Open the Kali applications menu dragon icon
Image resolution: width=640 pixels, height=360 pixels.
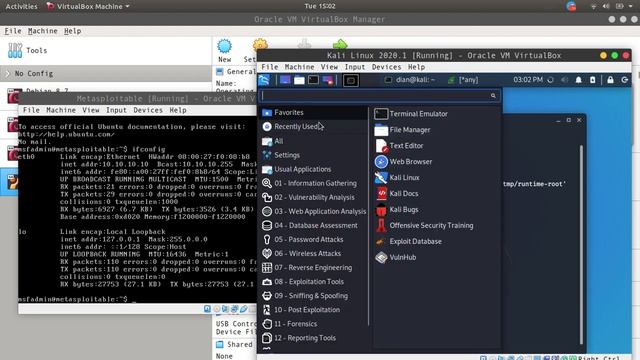(x=264, y=80)
